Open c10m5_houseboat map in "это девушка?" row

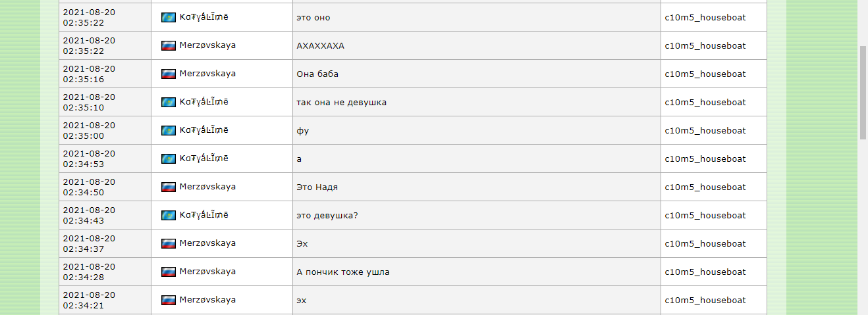pos(705,215)
